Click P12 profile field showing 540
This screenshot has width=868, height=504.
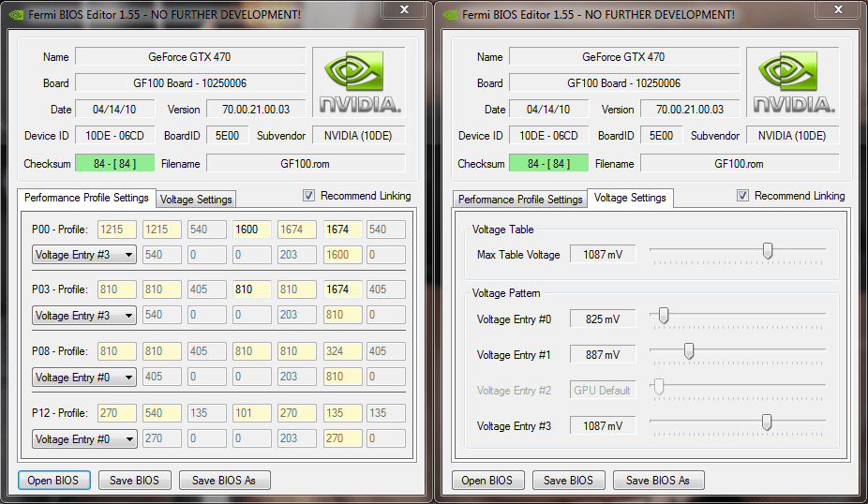[161, 413]
